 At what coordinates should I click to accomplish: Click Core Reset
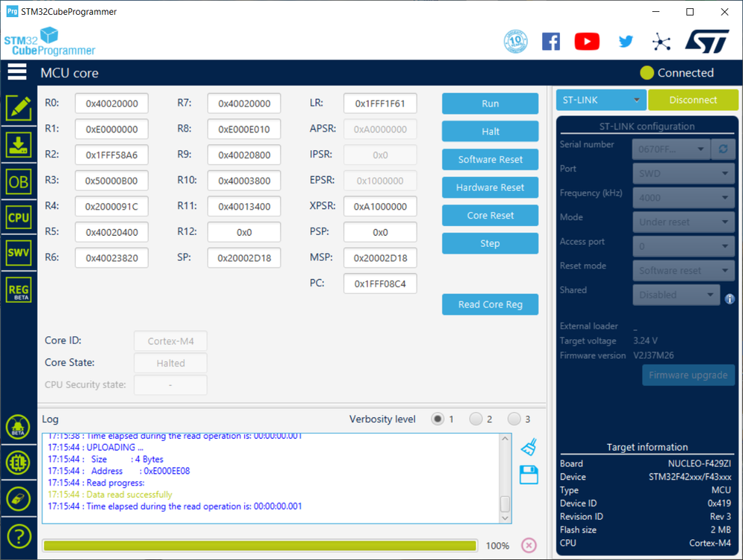point(490,215)
